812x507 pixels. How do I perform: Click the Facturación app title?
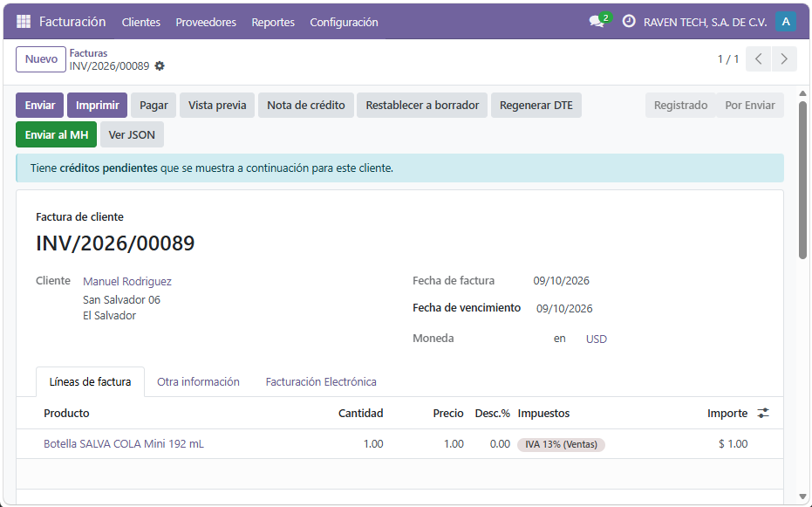point(72,22)
